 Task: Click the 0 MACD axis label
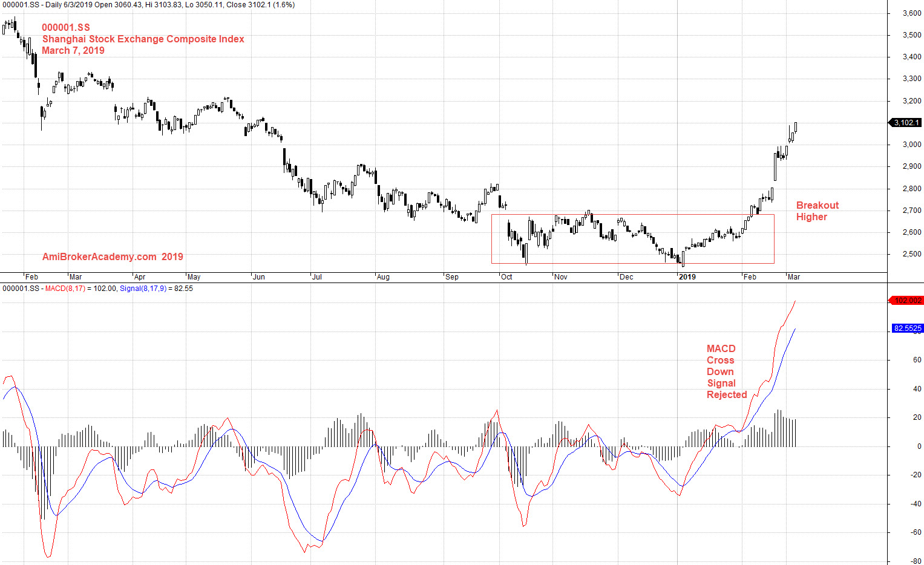919,446
